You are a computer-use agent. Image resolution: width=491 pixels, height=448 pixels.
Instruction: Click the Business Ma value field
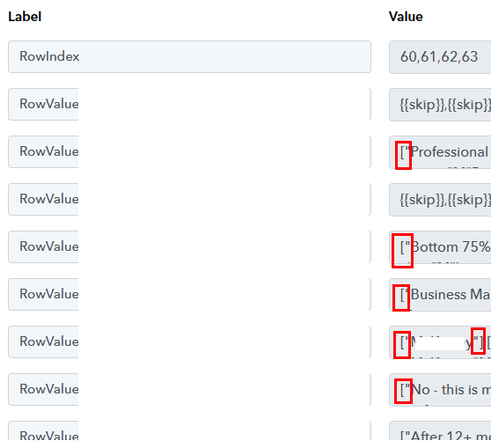440,295
